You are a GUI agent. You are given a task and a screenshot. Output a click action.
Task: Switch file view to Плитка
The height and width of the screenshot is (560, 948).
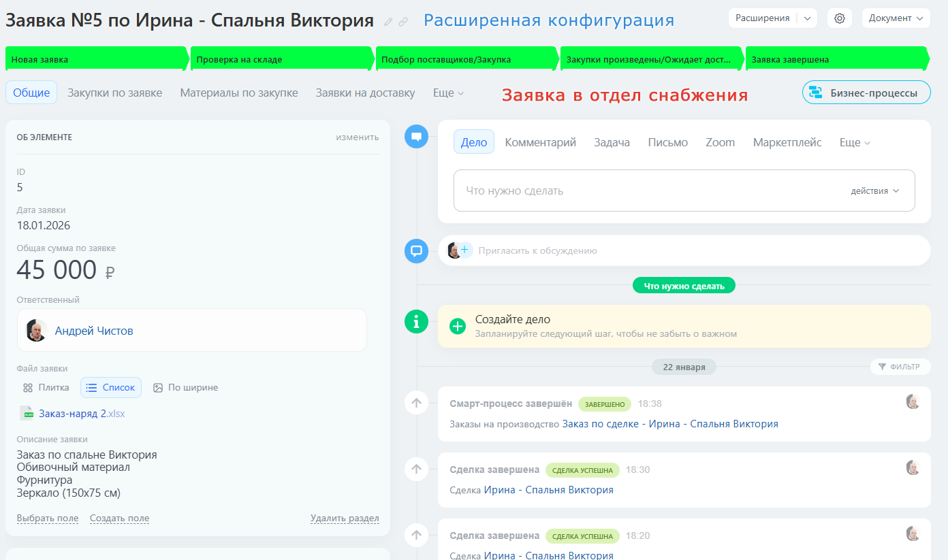46,388
